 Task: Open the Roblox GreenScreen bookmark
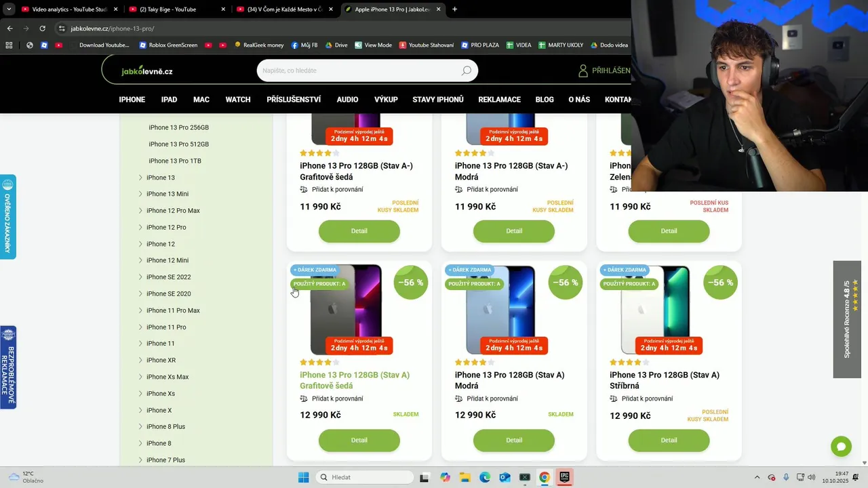click(x=168, y=45)
